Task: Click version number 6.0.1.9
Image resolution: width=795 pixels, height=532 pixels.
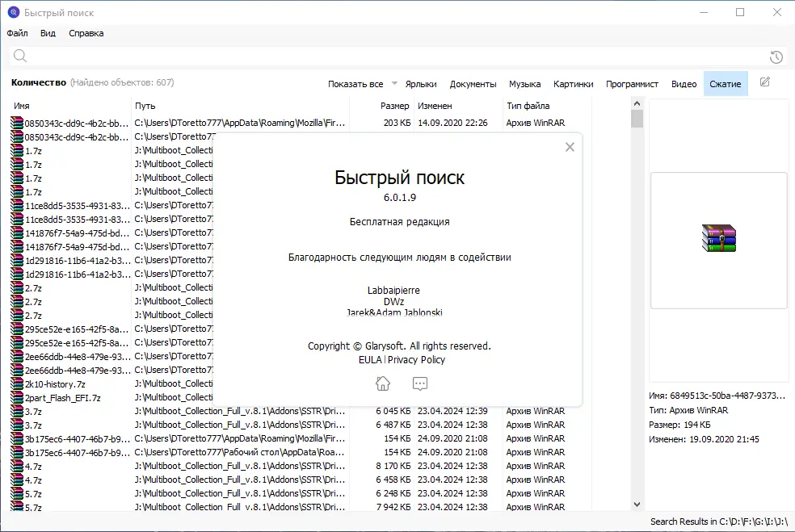Action: [400, 198]
